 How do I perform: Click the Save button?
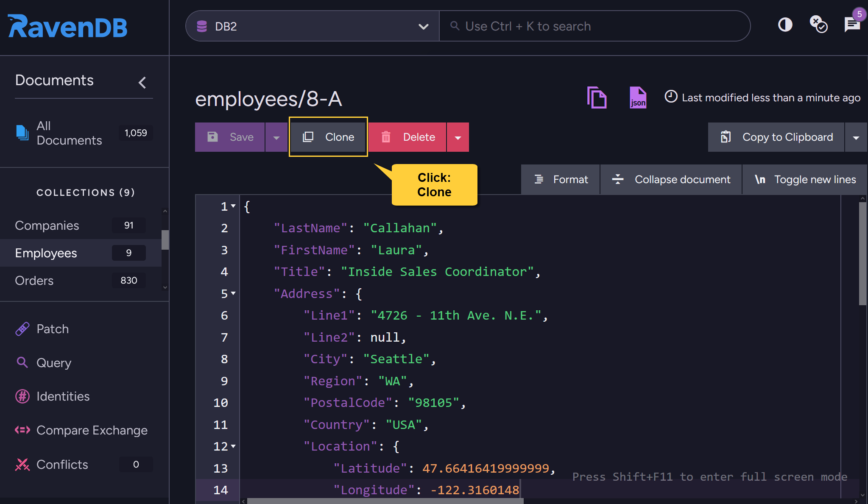pos(230,137)
